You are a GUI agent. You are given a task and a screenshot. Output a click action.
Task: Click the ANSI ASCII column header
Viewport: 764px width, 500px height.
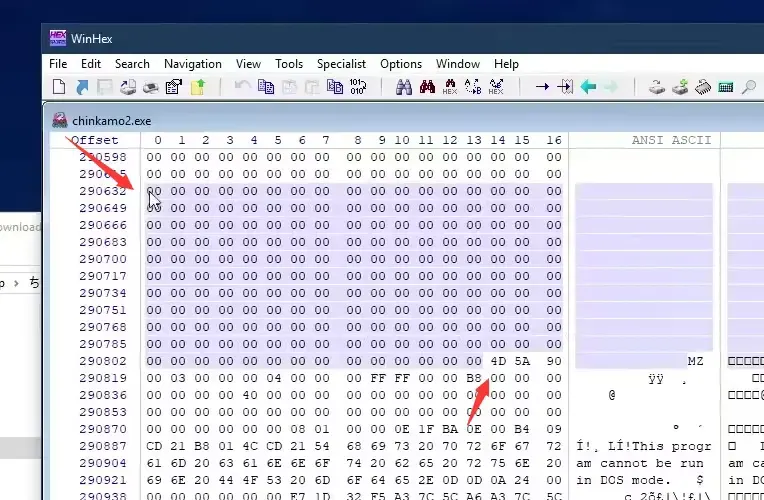click(x=671, y=140)
